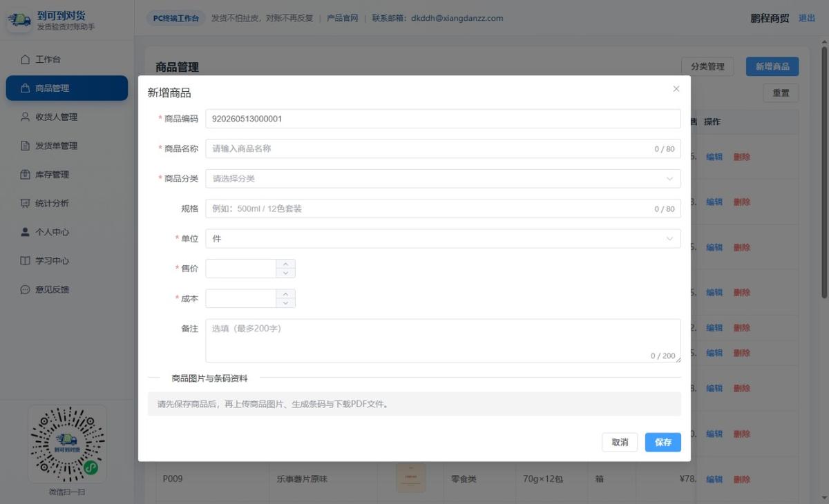
Task: Click the 零食类 category cell
Action: pos(464,478)
